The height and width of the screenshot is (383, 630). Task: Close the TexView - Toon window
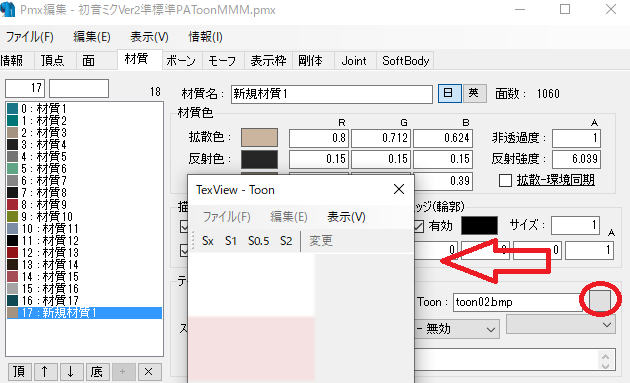point(399,189)
